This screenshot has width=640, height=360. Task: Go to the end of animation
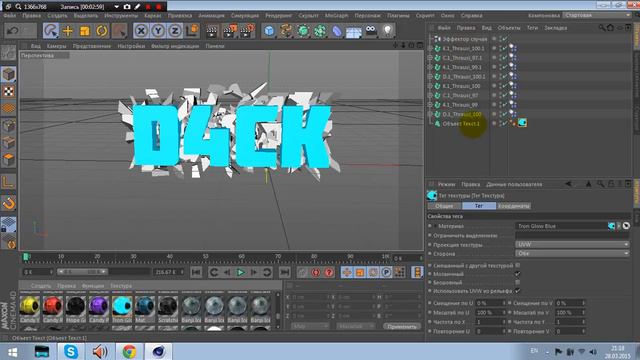pyautogui.click(x=284, y=272)
